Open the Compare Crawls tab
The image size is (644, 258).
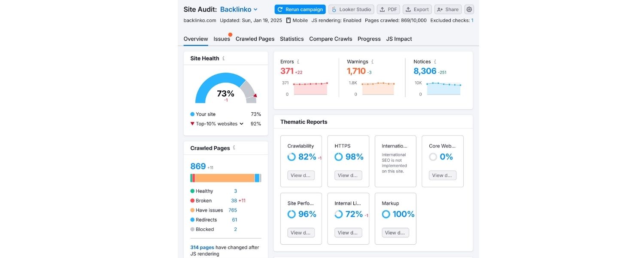click(331, 39)
